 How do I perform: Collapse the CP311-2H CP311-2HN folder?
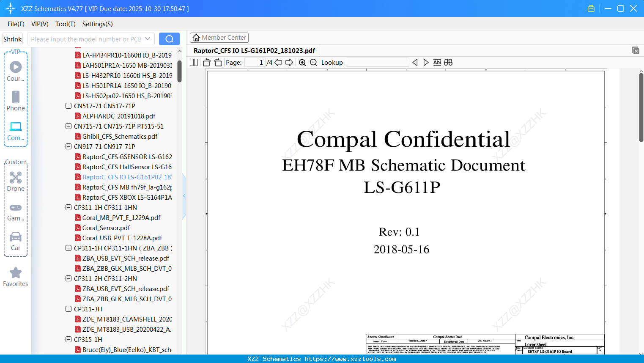pyautogui.click(x=69, y=278)
